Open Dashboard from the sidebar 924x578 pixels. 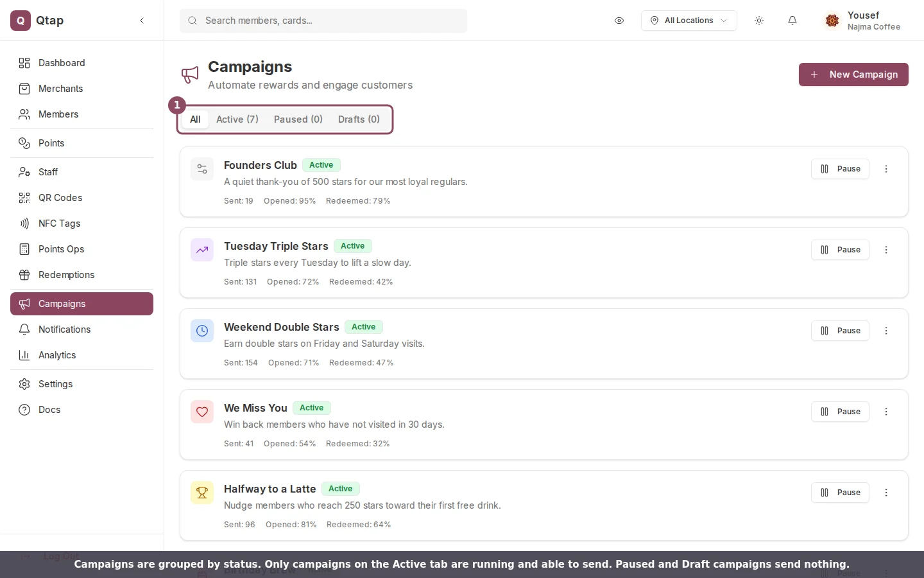click(x=81, y=63)
